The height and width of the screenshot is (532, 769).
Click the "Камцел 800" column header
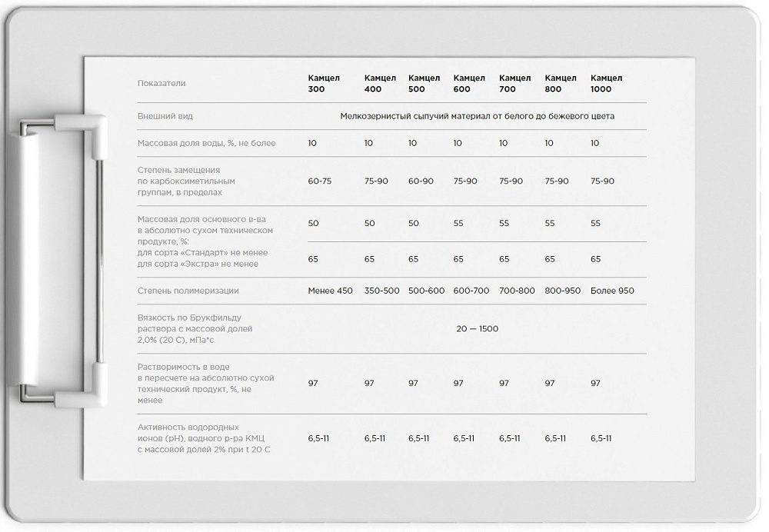561,83
